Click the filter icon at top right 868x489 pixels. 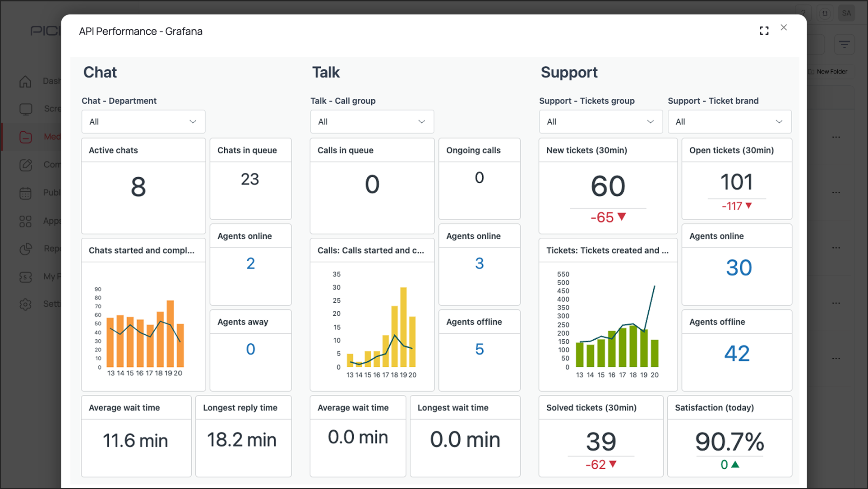844,44
